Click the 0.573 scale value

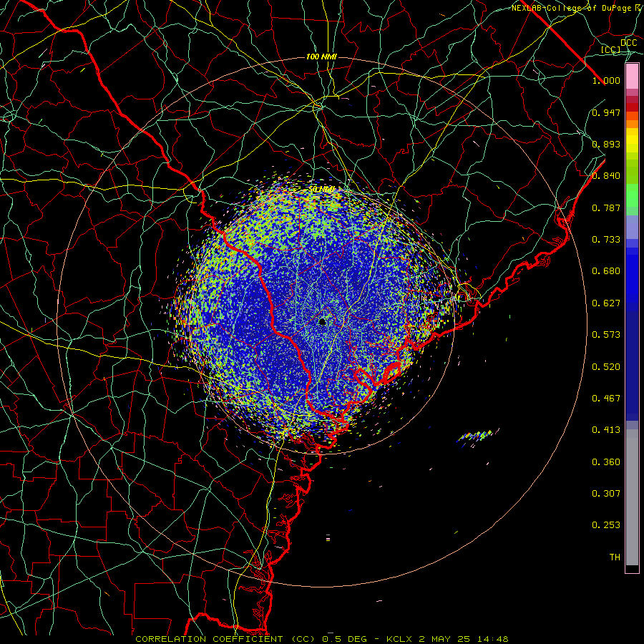(x=606, y=335)
